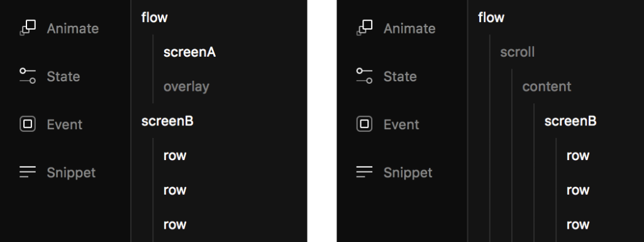This screenshot has height=242, width=644.
Task: Click the Event icon beside the overlay layer list
Action: (x=28, y=124)
